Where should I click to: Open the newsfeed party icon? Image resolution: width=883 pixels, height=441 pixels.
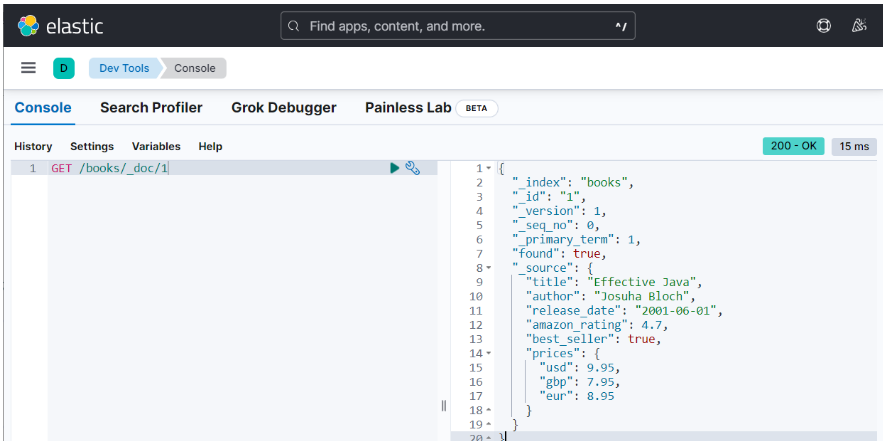coord(858,26)
